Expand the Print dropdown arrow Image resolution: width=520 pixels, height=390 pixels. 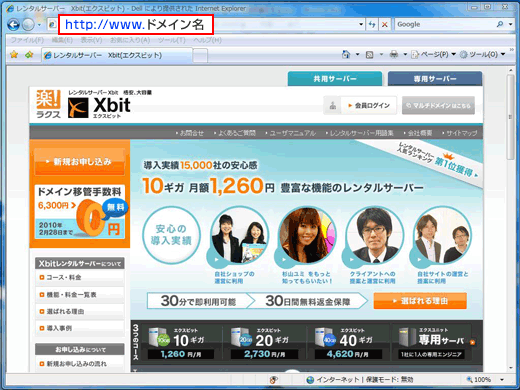tap(405, 54)
